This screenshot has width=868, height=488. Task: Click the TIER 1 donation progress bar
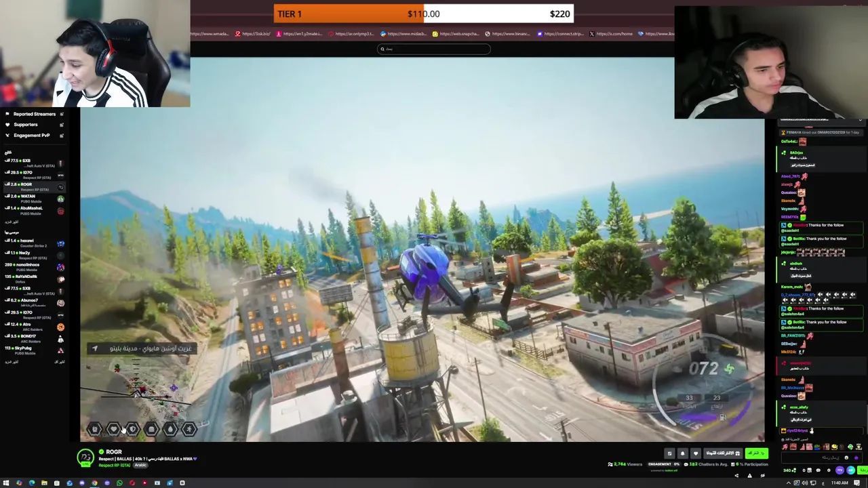pyautogui.click(x=424, y=14)
